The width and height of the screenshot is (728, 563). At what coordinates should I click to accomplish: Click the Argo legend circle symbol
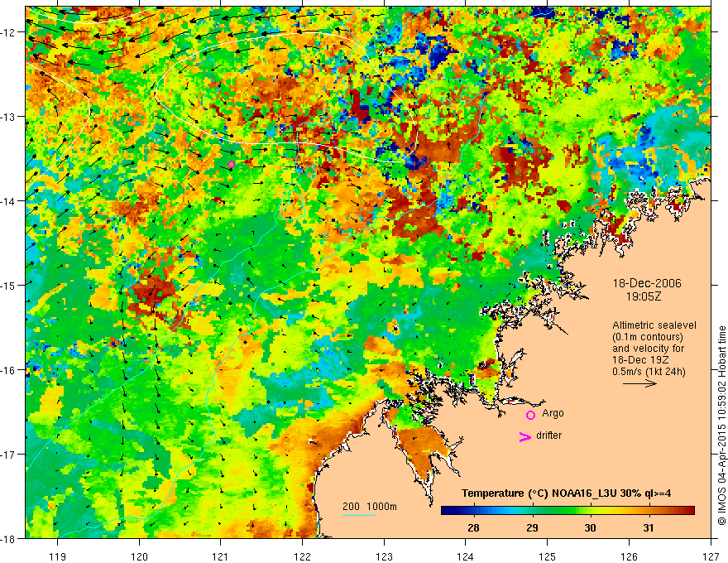click(530, 415)
